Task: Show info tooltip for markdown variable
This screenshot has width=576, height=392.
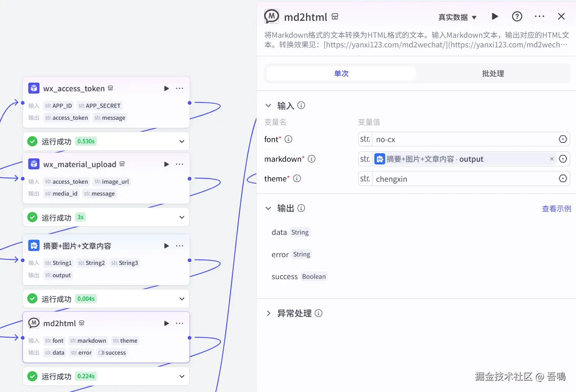Action: (312, 159)
